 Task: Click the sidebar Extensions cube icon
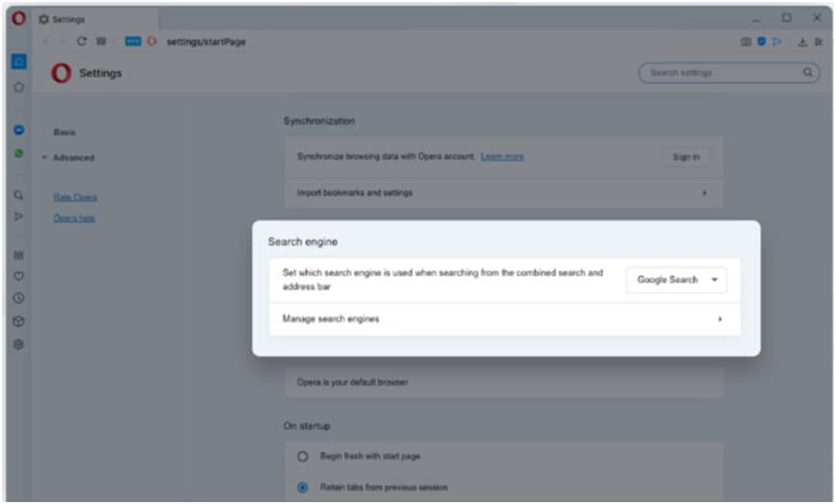18,321
